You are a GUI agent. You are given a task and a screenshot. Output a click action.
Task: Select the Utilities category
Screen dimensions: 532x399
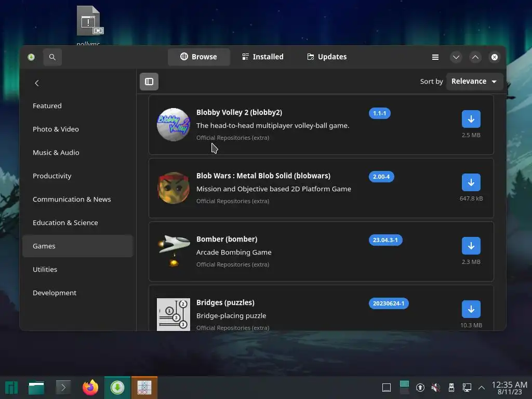(x=78, y=270)
